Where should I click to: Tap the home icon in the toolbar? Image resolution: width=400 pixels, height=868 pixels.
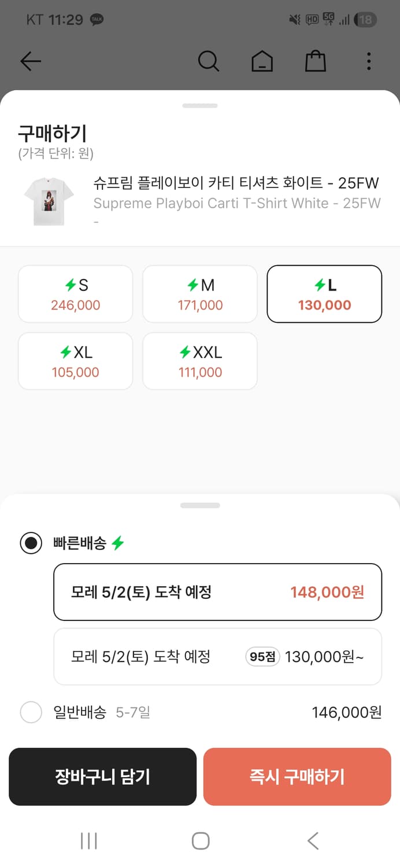pyautogui.click(x=262, y=60)
